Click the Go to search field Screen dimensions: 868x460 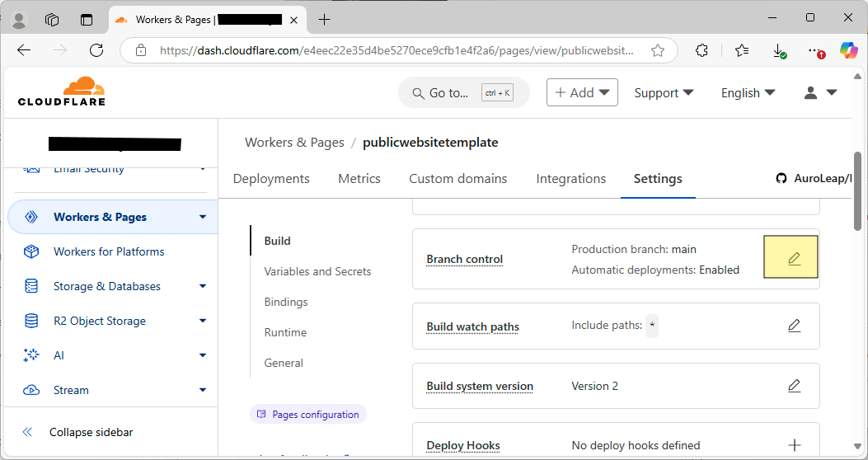click(x=463, y=93)
